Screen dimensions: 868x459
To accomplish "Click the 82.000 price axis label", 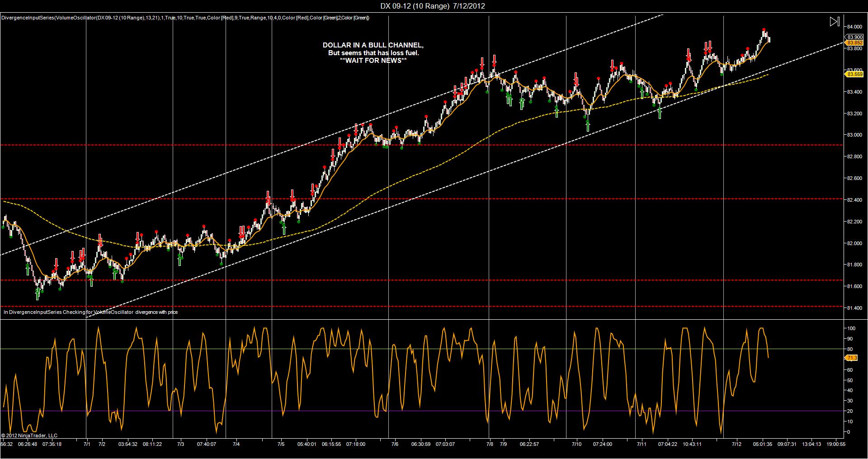I will pos(854,243).
